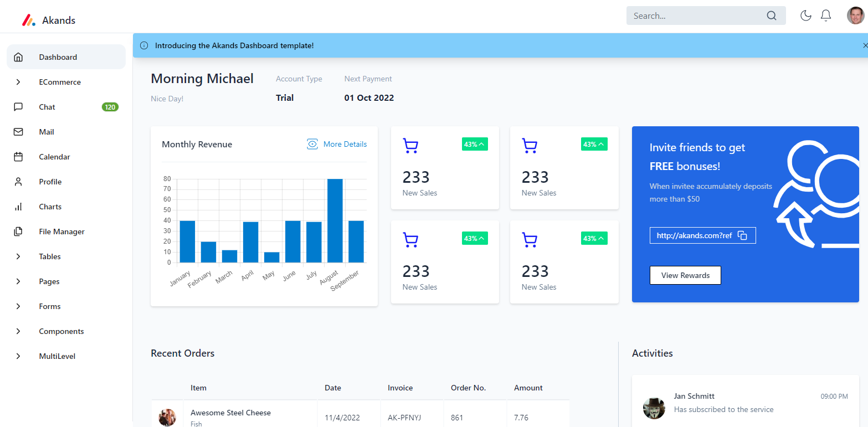This screenshot has height=427, width=868.
Task: Open the File Manager sidebar item
Action: tap(61, 231)
